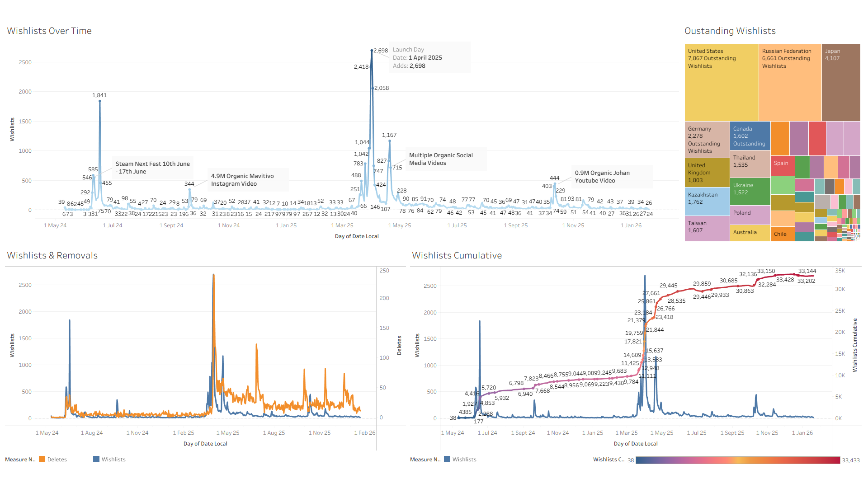Click the orange Deletes legend swatch
Image resolution: width=868 pixels, height=488 pixels.
coord(42,459)
